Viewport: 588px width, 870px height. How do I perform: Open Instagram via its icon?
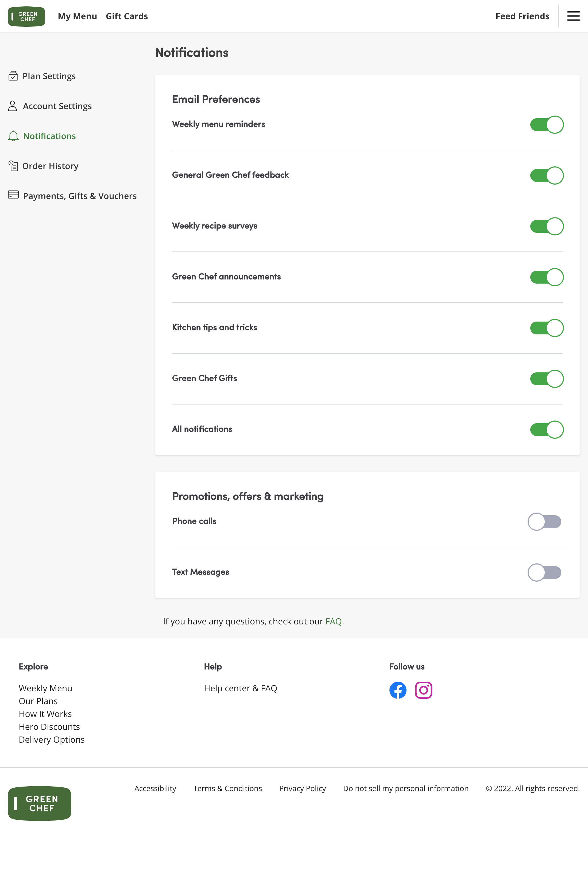click(x=423, y=690)
